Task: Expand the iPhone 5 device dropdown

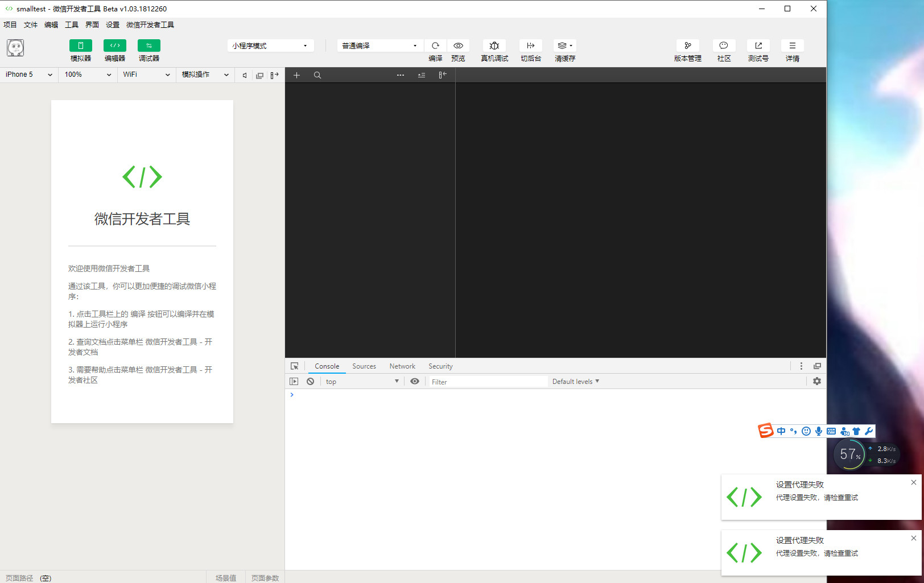Action: point(28,75)
